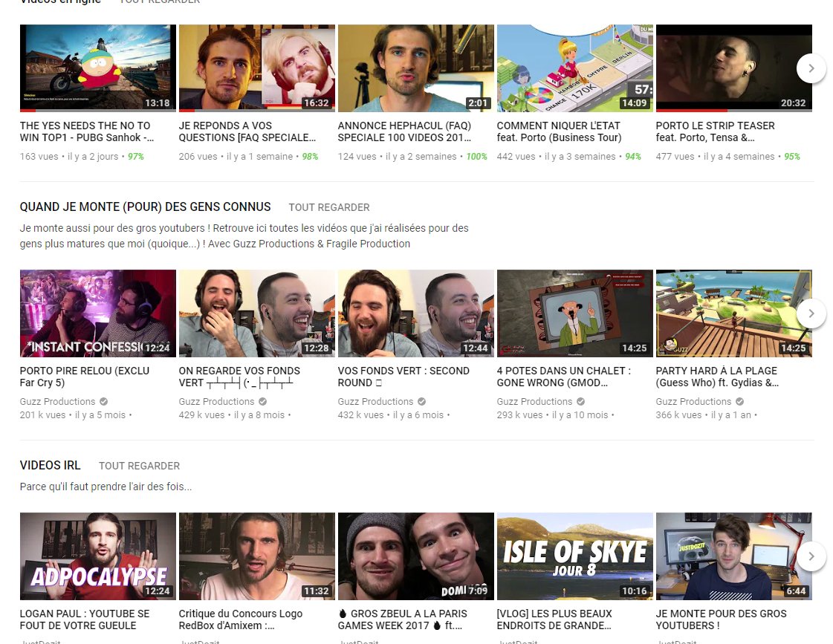
Task: Open PORTO LE STRIP TEASER thumbnail
Action: coord(733,68)
